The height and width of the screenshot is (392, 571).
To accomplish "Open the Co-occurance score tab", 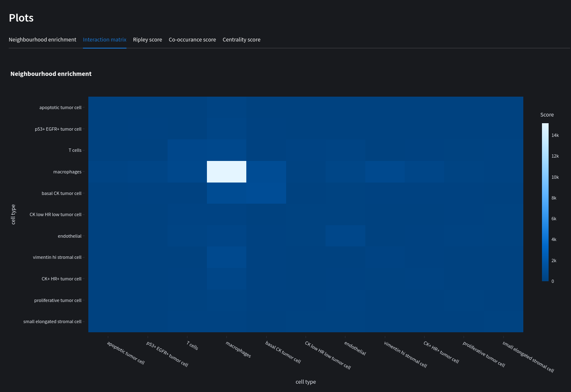I will click(x=192, y=40).
